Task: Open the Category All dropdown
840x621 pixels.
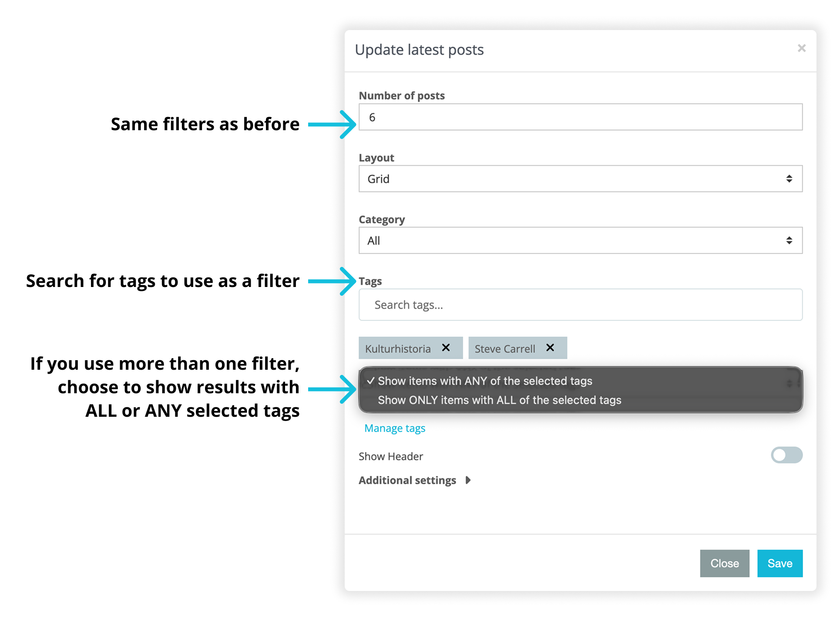Action: 580,240
